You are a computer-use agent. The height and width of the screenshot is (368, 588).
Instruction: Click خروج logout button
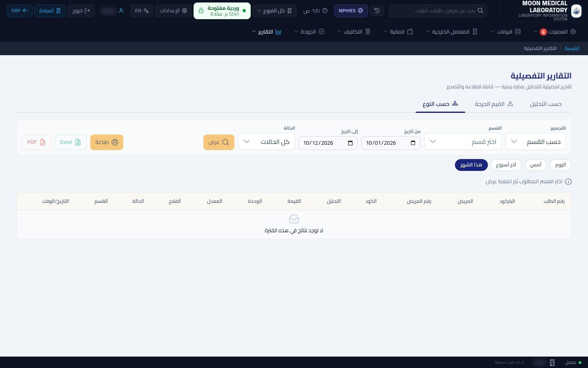[x=81, y=11]
